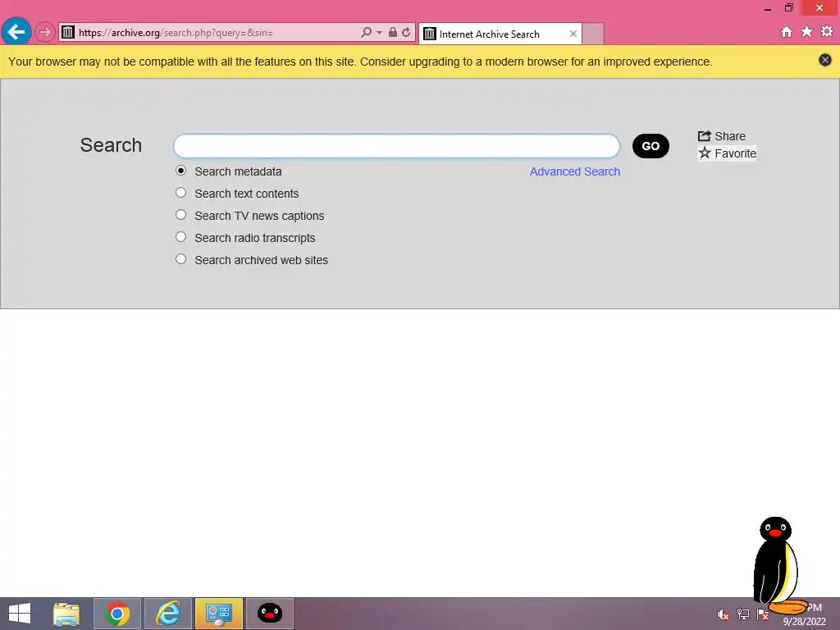This screenshot has width=840, height=630.
Task: Go back with the browser Back arrow
Action: click(x=16, y=32)
